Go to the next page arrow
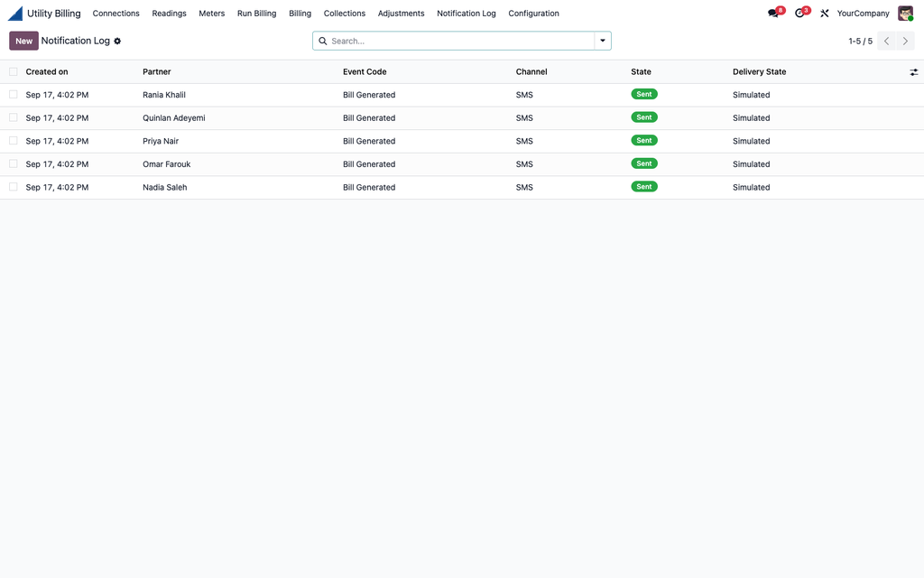Image resolution: width=924 pixels, height=578 pixels. tap(906, 41)
